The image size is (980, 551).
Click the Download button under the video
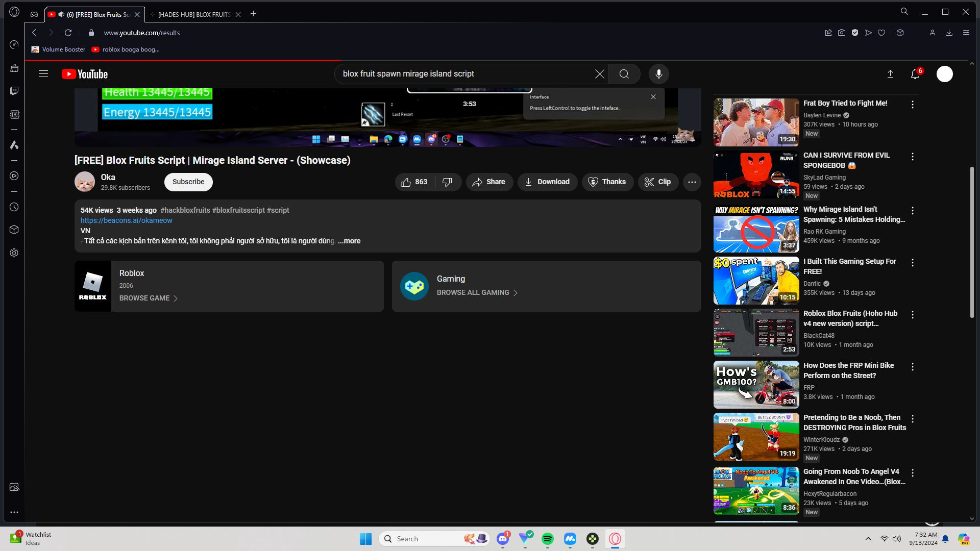tap(547, 182)
